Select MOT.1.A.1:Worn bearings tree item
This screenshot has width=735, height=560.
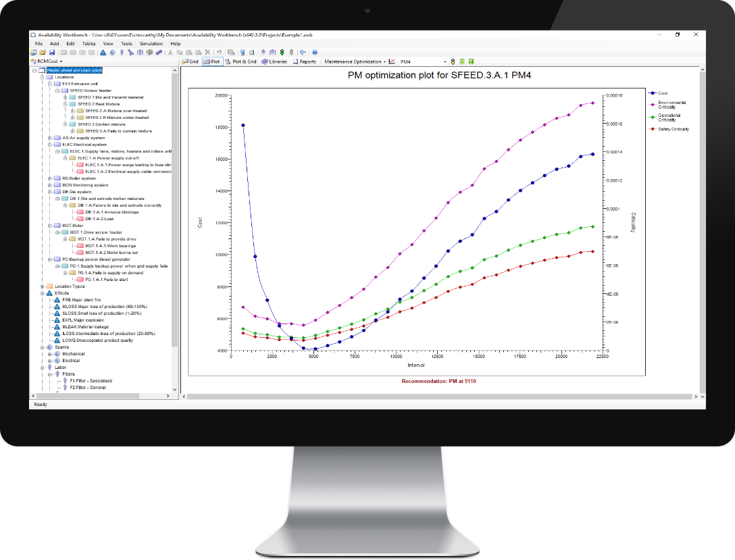click(x=111, y=246)
